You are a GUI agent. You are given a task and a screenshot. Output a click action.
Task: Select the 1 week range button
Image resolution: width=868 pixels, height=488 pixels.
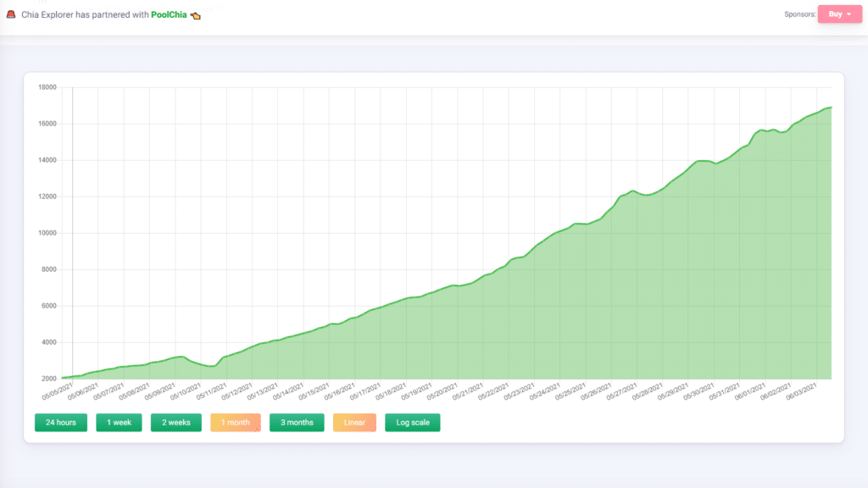click(119, 423)
